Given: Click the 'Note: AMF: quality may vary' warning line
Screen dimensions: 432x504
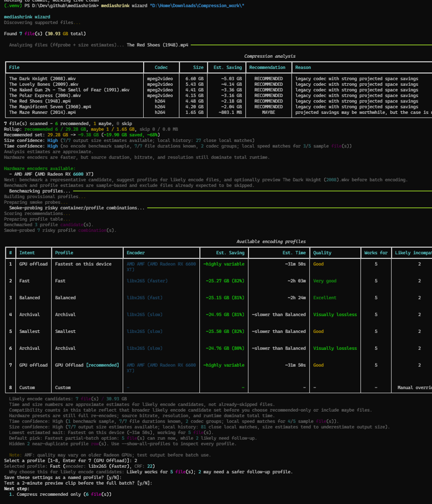Looking at the screenshot, I should coord(110,455).
